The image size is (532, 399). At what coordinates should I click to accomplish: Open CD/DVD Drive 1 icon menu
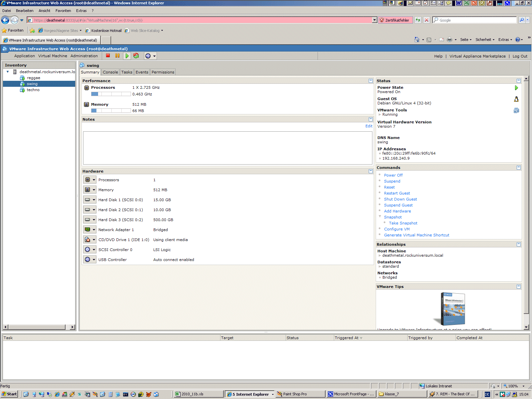point(90,240)
